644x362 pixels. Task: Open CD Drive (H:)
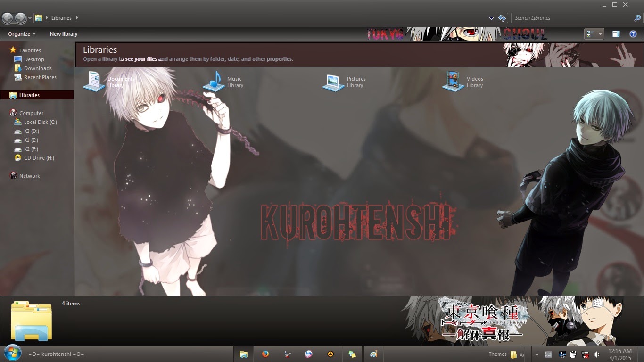coord(39,158)
